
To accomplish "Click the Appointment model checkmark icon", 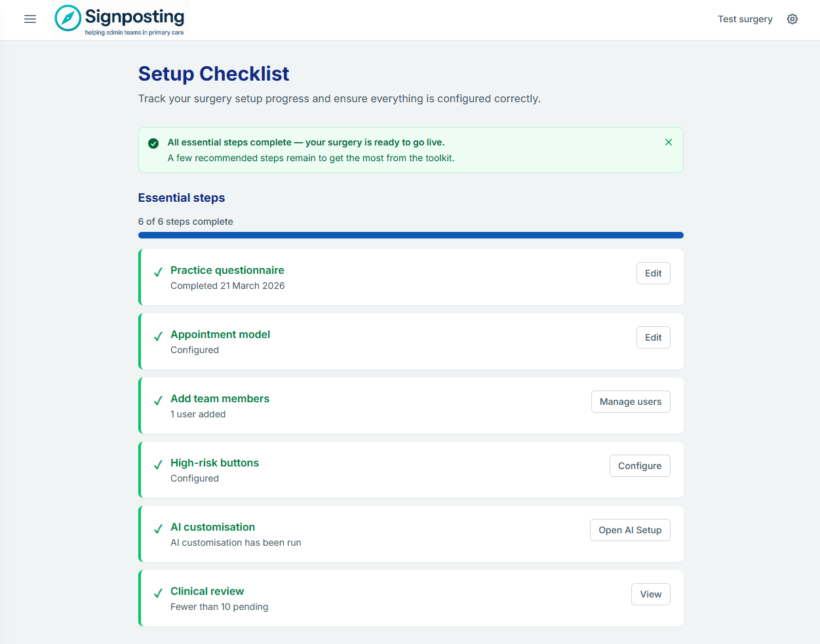I will [x=158, y=337].
